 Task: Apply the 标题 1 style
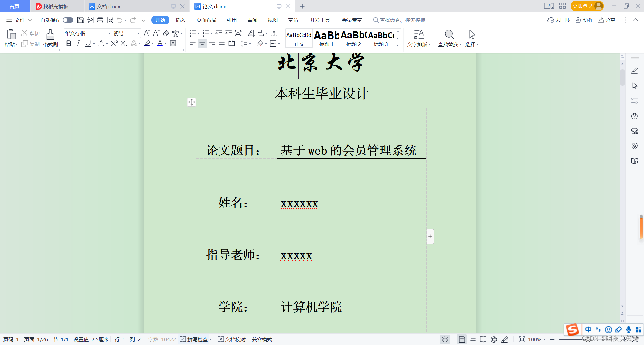(x=326, y=39)
